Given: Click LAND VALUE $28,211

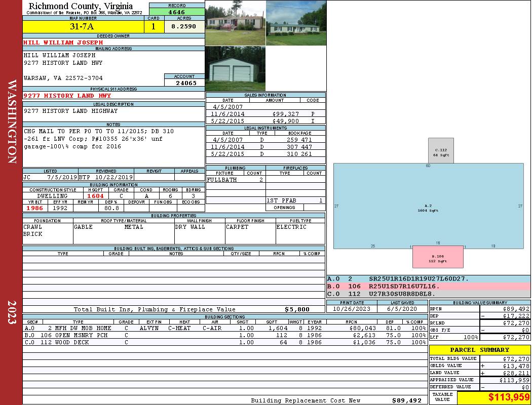Looking at the screenshot, I should [x=516, y=373].
